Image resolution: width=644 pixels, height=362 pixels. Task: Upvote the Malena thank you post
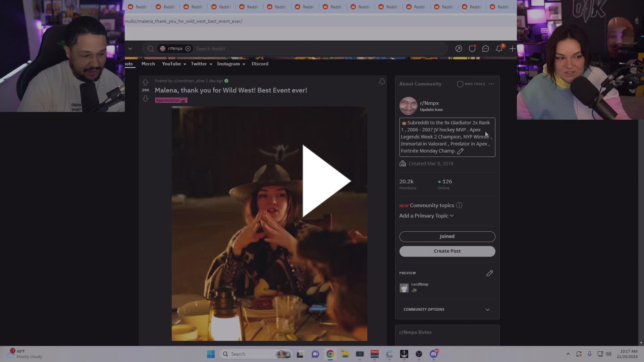(145, 82)
